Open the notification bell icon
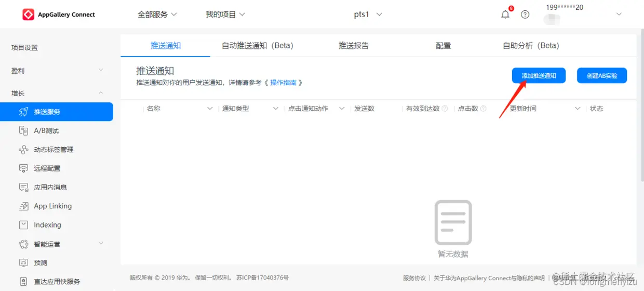644x291 pixels. tap(505, 15)
